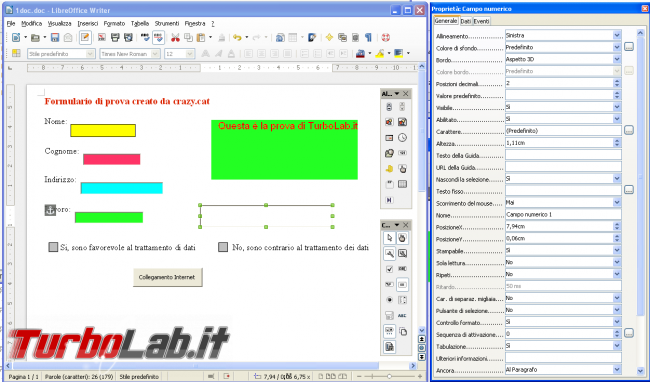The image size is (650, 382).
Task: Open the Help lifebuoy icon
Action: 386,38
